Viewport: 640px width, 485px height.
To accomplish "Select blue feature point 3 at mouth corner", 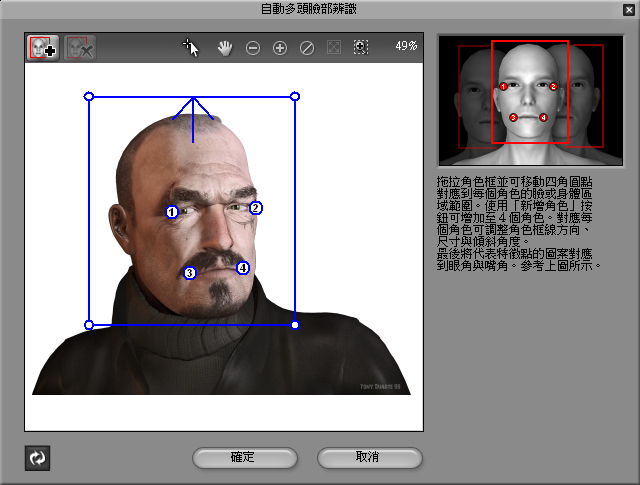I will [x=189, y=273].
